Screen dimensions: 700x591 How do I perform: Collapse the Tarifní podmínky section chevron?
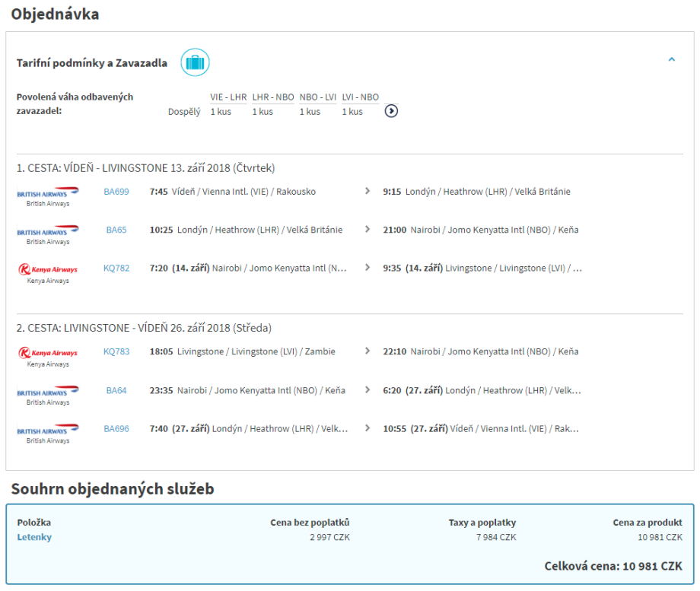point(671,59)
